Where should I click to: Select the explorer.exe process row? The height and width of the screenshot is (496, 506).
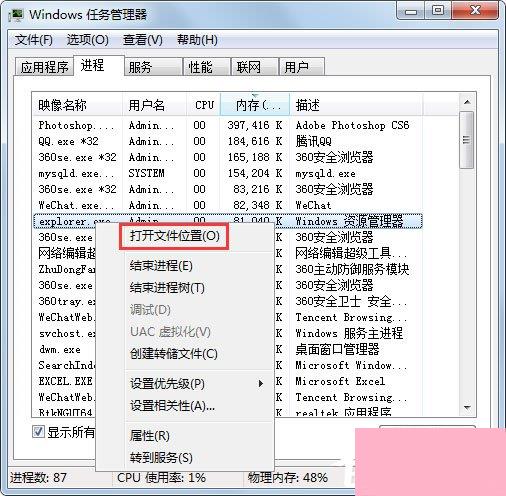coord(228,221)
